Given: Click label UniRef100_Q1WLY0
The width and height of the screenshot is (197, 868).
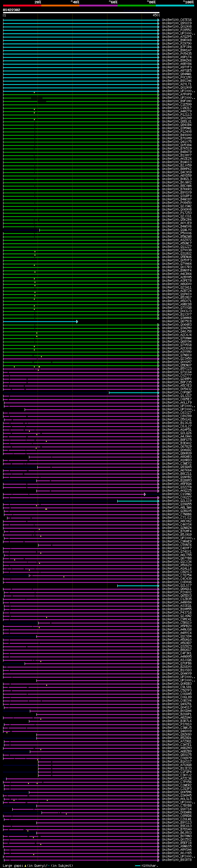Looking at the screenshot, I should pos(177,230).
